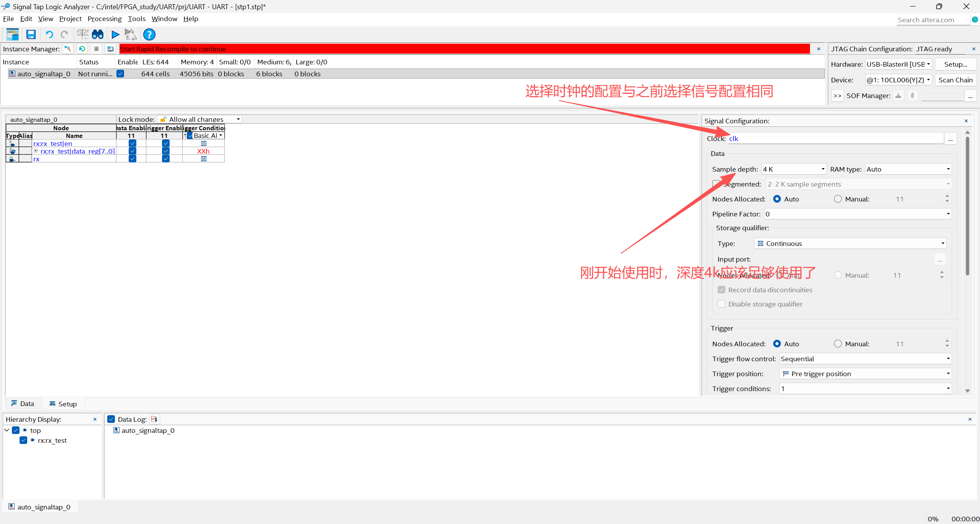Image resolution: width=980 pixels, height=524 pixels.
Task: Click the Scan Chain button
Action: coord(955,80)
